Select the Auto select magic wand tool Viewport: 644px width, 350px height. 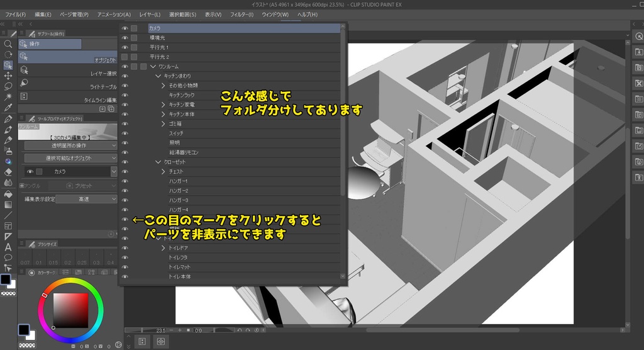click(8, 97)
